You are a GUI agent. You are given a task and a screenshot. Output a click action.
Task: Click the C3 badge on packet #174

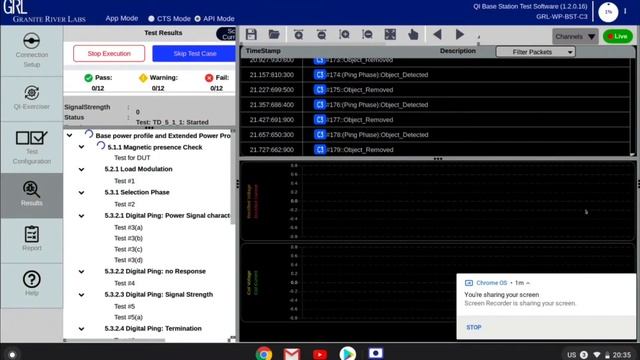(x=319, y=75)
